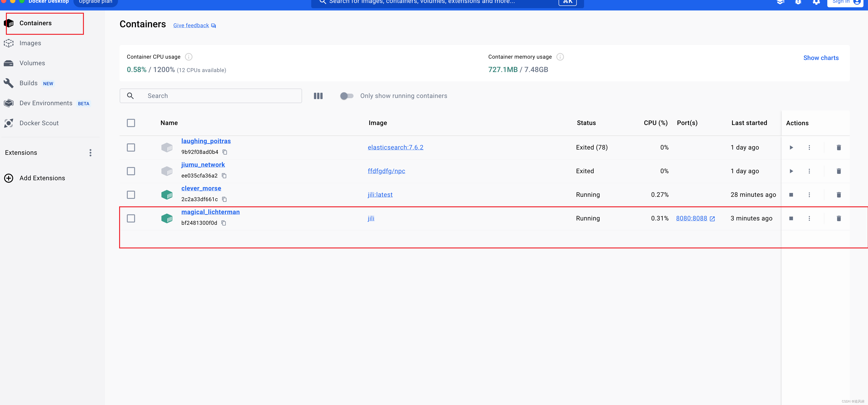Image resolution: width=868 pixels, height=405 pixels.
Task: Click Sign in button
Action: click(x=845, y=3)
